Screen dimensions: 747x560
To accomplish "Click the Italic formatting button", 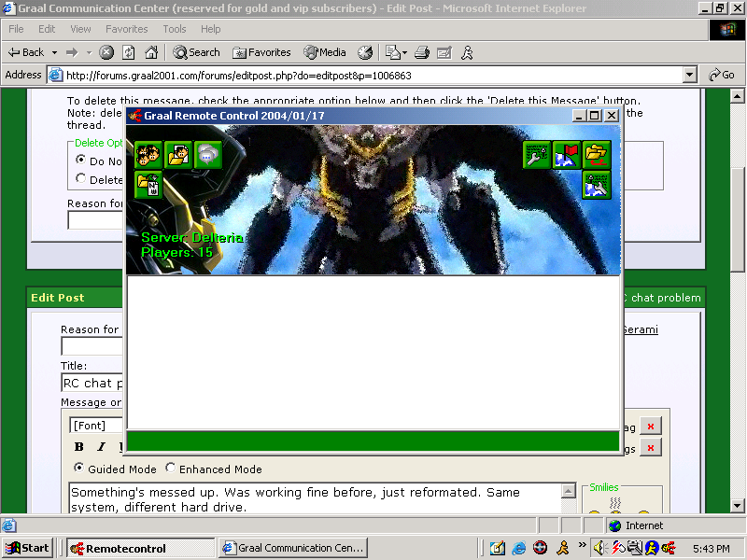I will (x=101, y=447).
